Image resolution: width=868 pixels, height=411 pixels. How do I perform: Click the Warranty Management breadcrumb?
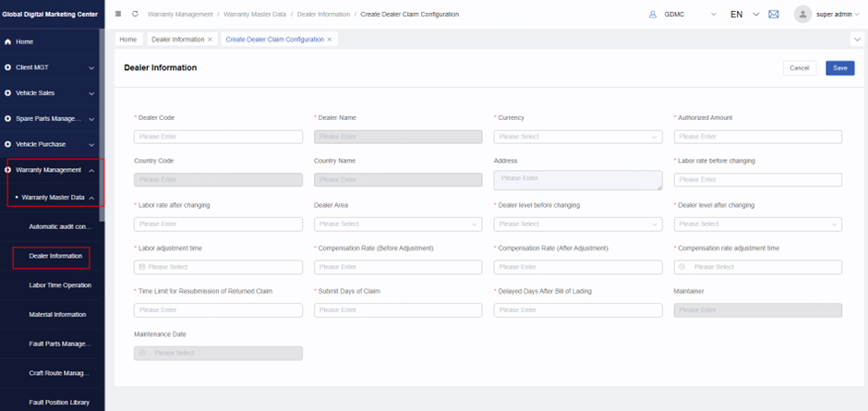click(180, 15)
